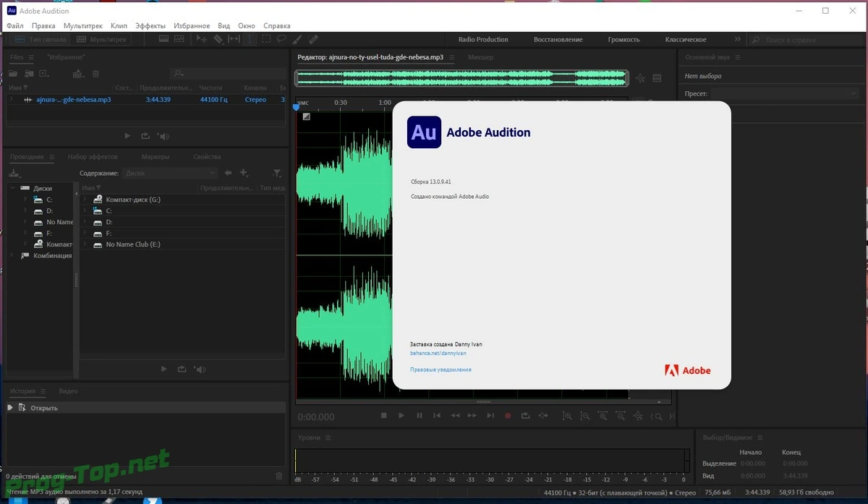Screen dimensions: 868x504
Task: Toggle Spectral Frequency Display in toolbar
Action: click(163, 39)
